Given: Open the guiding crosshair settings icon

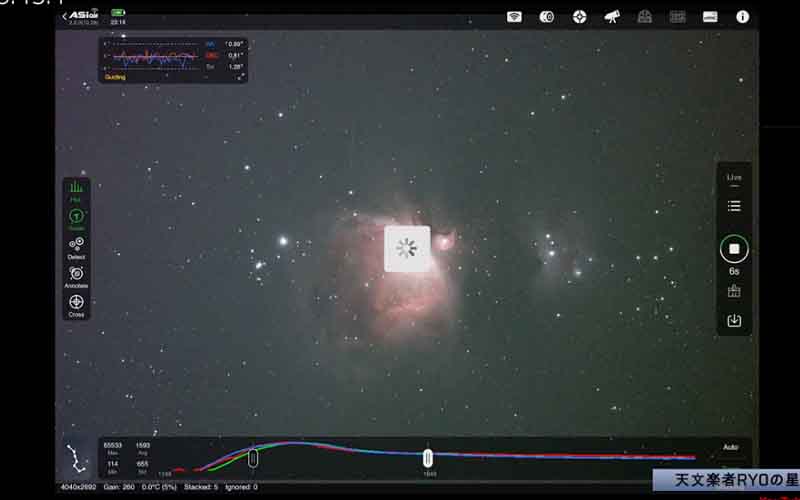Looking at the screenshot, I should 580,17.
